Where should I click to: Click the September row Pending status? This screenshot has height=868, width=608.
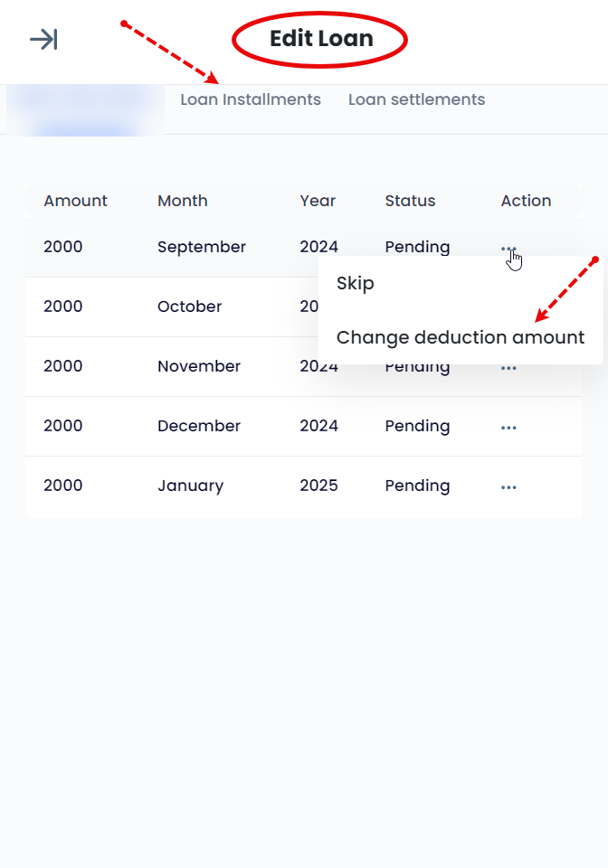pos(417,247)
